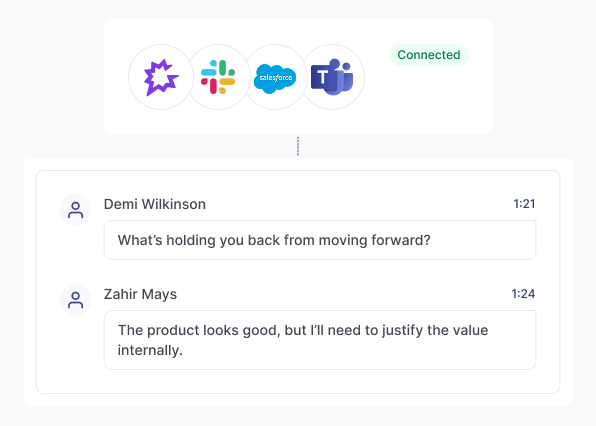Jump to timestamp 1:24
The image size is (596, 426).
[523, 294]
